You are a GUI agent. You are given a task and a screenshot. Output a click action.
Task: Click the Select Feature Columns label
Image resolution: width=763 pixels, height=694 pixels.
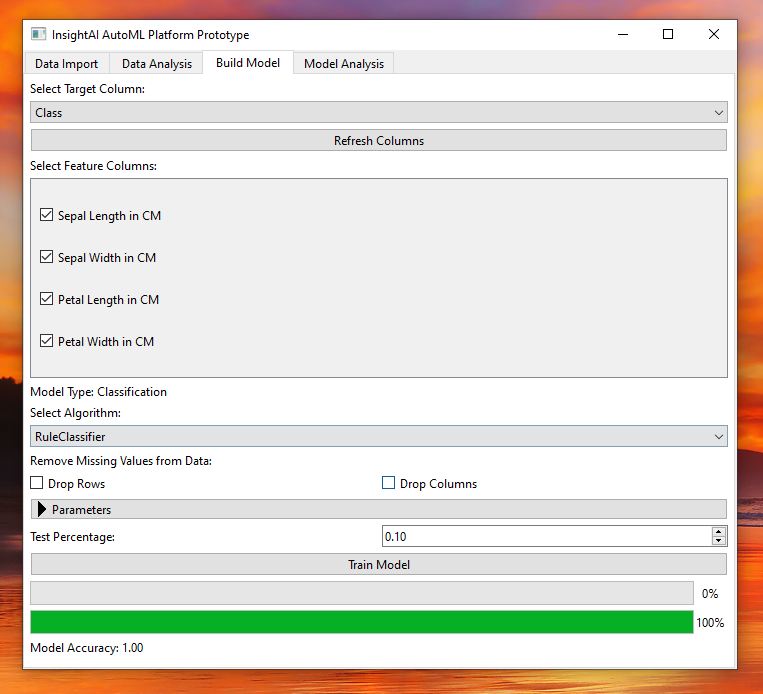93,166
